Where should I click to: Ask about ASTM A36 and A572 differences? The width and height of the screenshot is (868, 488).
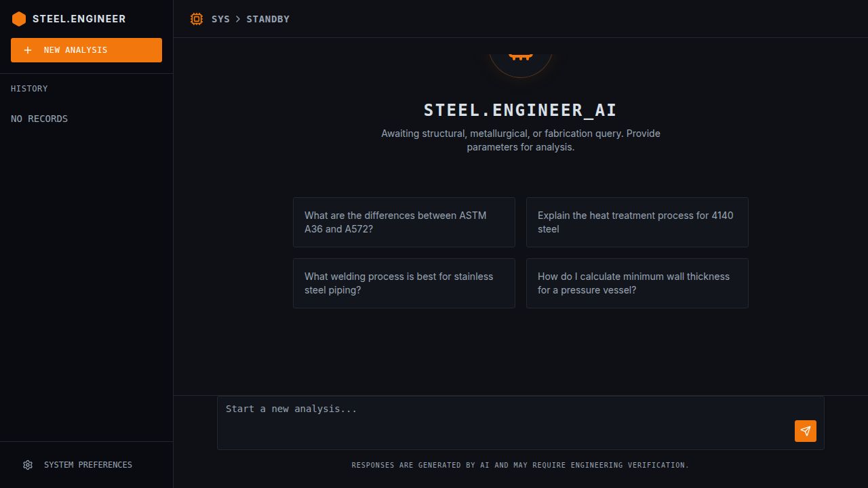pos(403,222)
